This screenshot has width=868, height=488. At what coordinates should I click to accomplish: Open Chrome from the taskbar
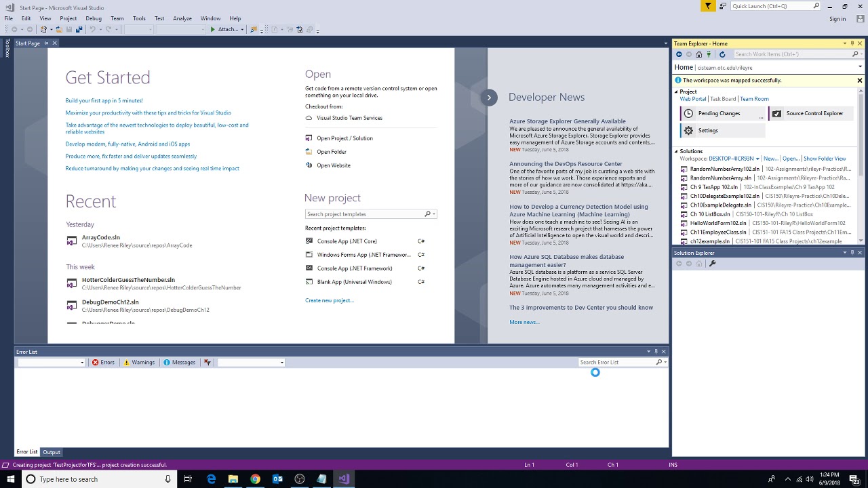pos(255,479)
